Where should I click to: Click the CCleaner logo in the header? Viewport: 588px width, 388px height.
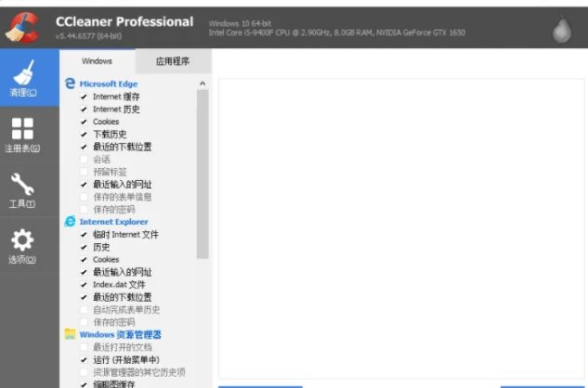click(21, 25)
